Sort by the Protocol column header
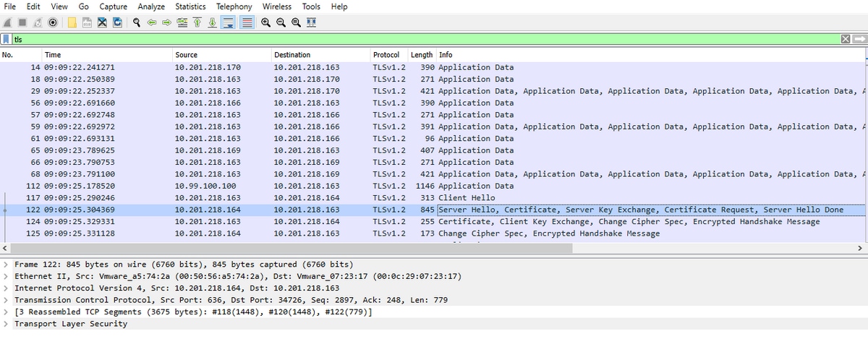This screenshot has width=868, height=339. tap(389, 55)
